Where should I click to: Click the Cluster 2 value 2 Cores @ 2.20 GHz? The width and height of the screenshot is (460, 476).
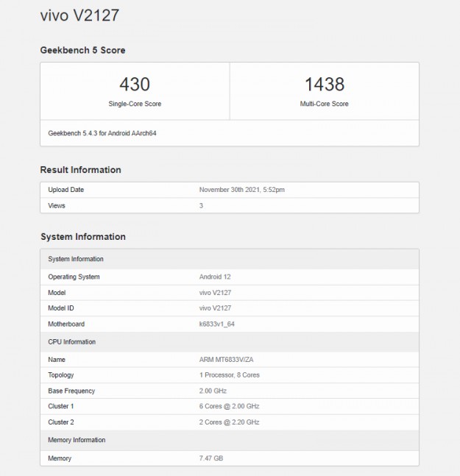229,422
